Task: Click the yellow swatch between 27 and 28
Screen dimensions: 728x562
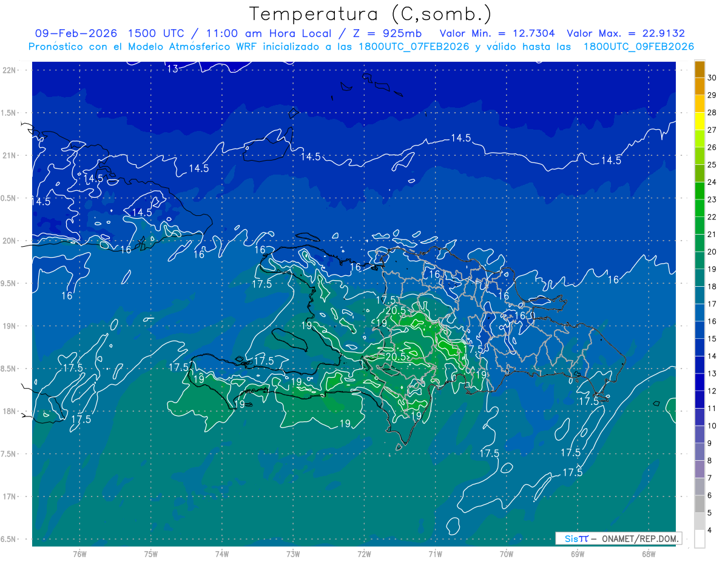Action: tap(700, 121)
